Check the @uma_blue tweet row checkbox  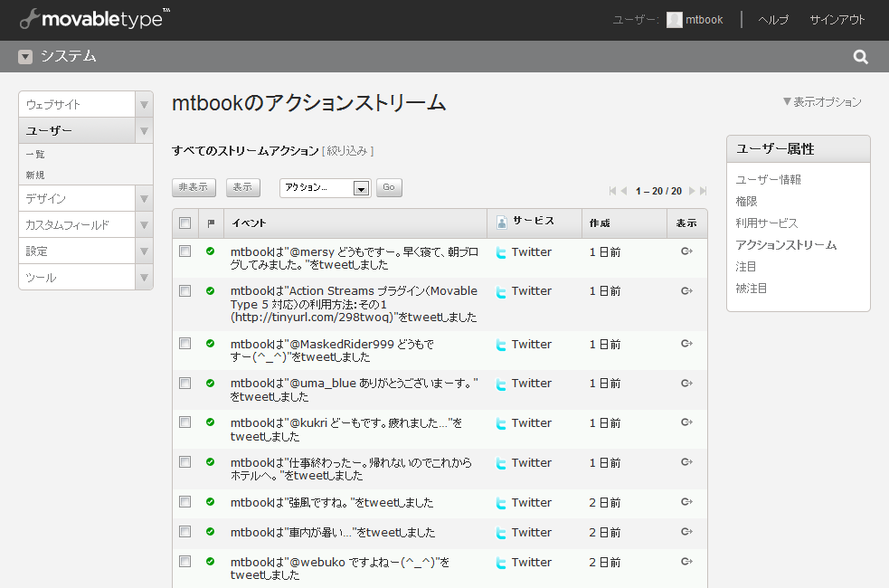click(184, 384)
